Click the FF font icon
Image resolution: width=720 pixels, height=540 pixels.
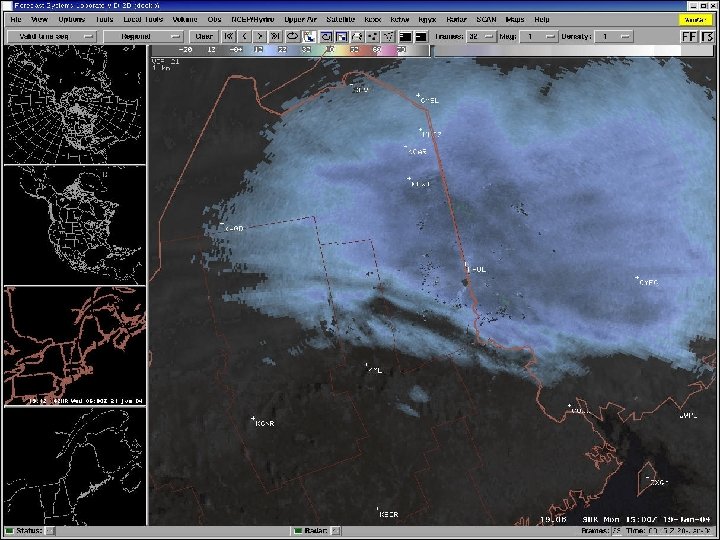pos(689,36)
